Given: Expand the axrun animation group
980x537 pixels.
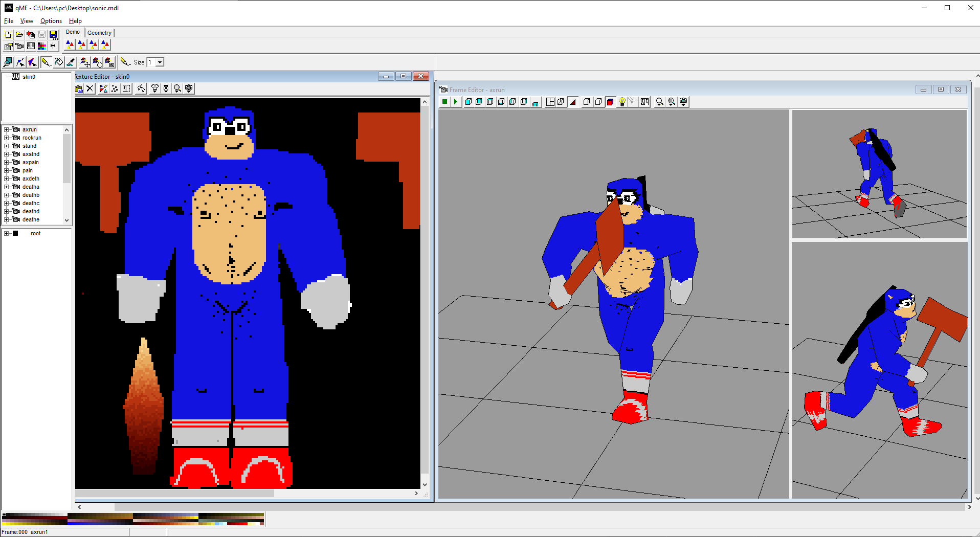Looking at the screenshot, I should pyautogui.click(x=6, y=130).
